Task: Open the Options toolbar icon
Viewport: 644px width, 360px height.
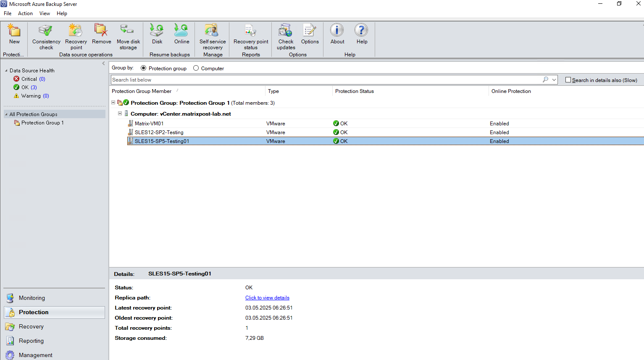Action: click(x=310, y=30)
